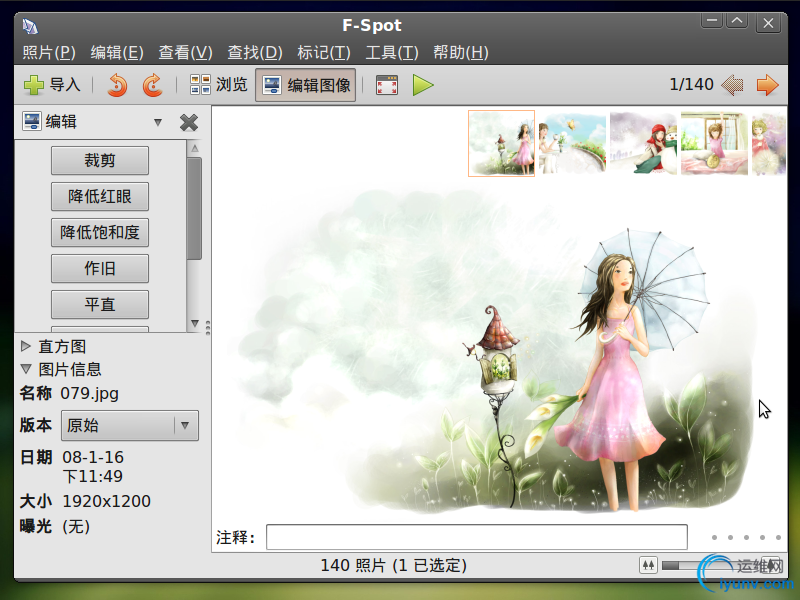
Task: Start the slideshow with green play icon
Action: (422, 84)
